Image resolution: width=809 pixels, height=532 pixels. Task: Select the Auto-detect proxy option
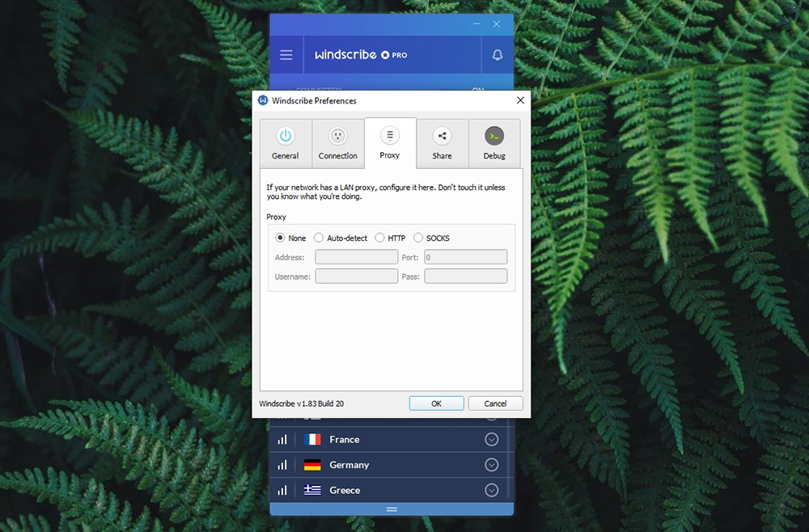tap(319, 238)
